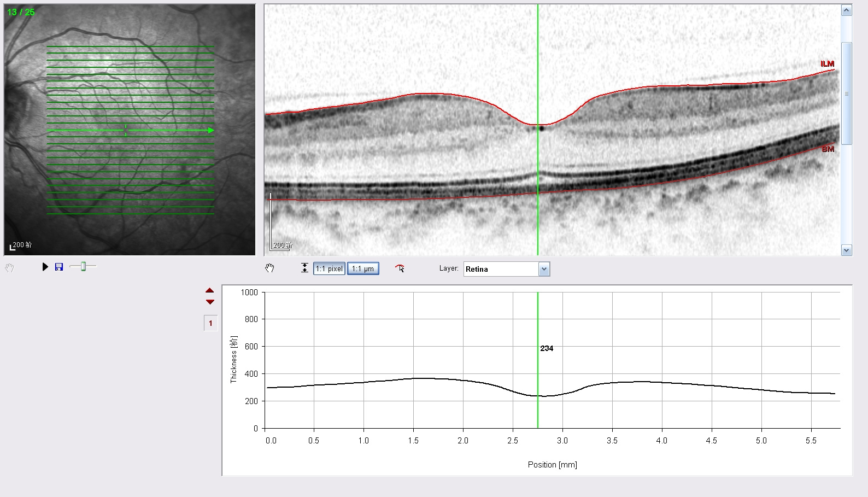Select the hand pan tool under OCT scan
Screen dimensions: 868x497
point(269,268)
